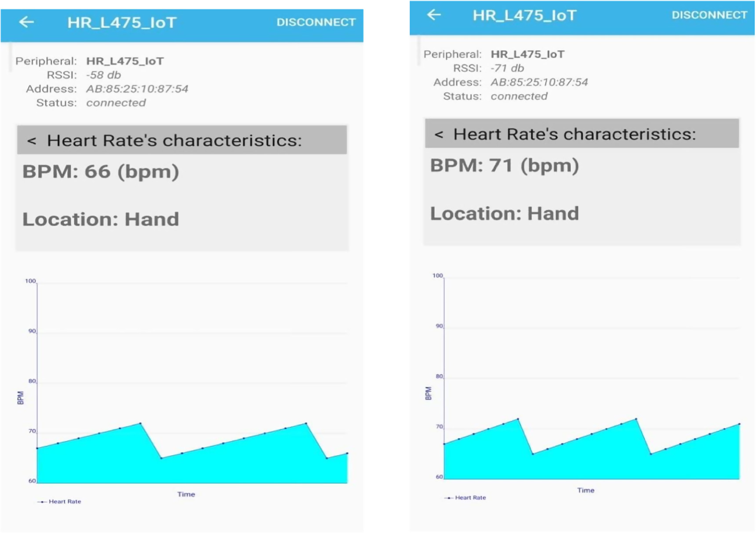
Task: Toggle the connected status on the left panel
Action: click(116, 102)
